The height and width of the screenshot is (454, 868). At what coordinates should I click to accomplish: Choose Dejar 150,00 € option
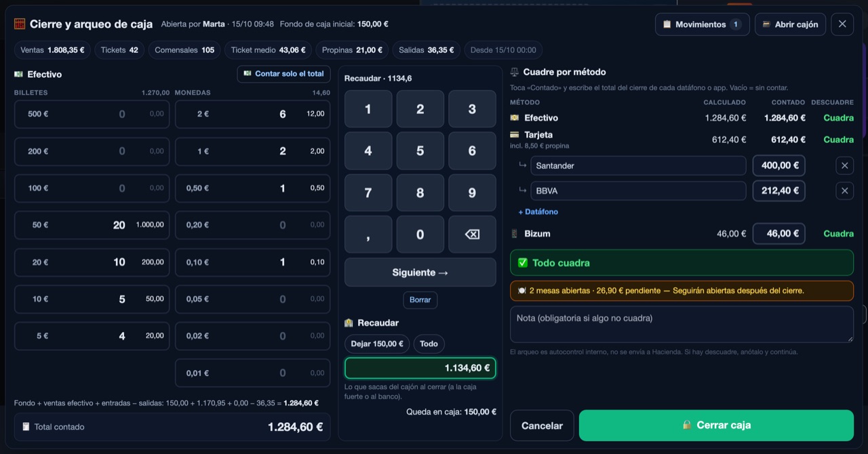pos(377,344)
